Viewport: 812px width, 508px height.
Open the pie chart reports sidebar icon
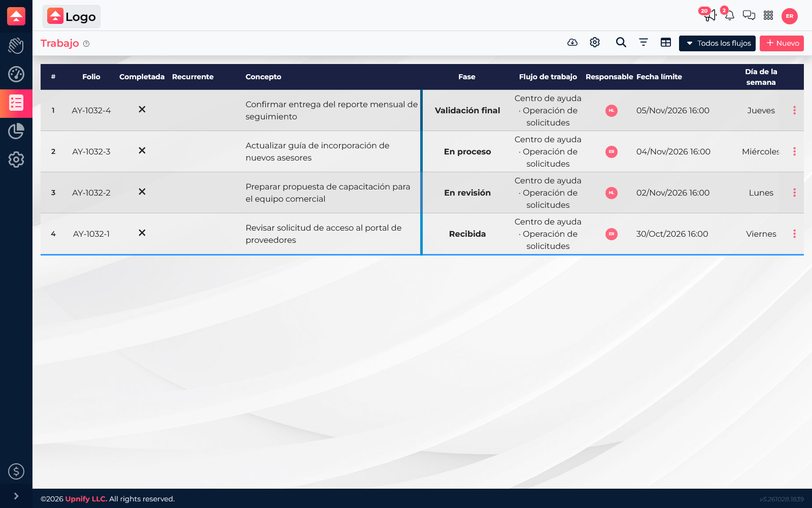(16, 131)
